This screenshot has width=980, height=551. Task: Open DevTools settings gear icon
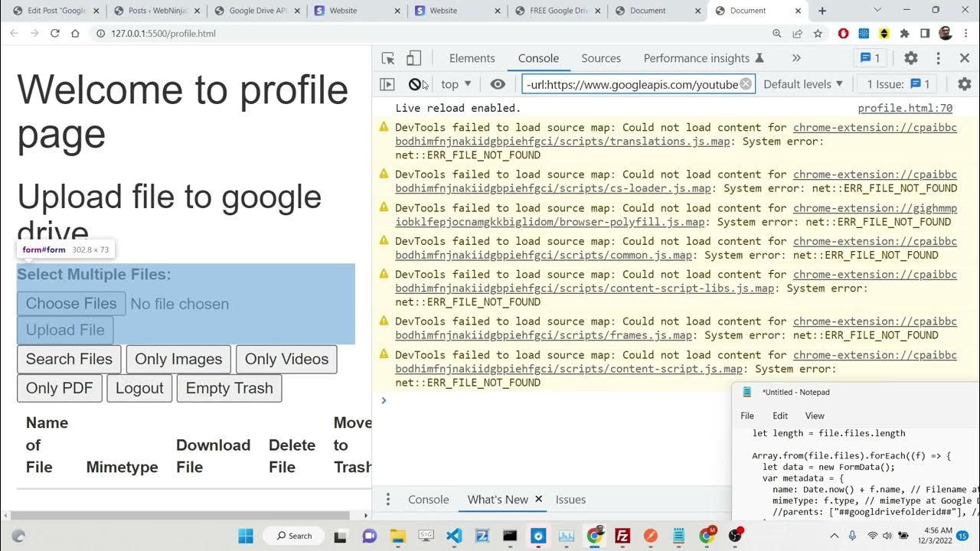coord(910,58)
